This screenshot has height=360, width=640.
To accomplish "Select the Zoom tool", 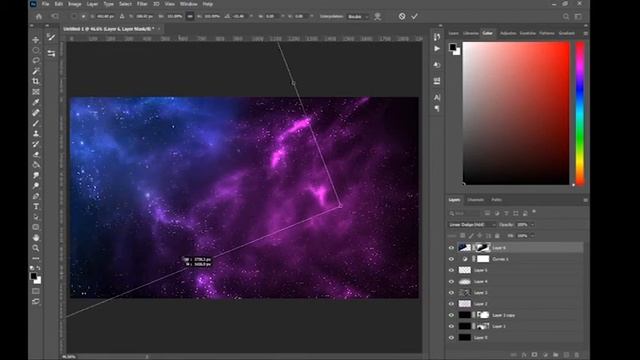I will tap(36, 248).
